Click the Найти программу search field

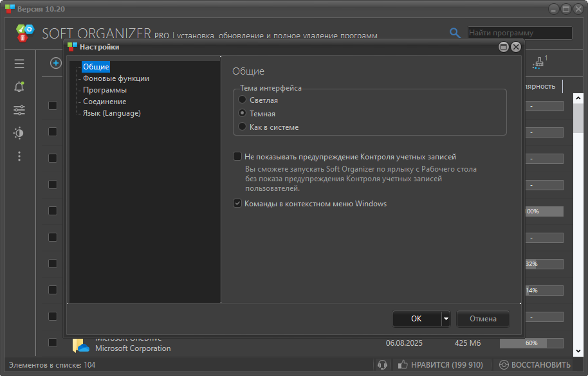521,32
